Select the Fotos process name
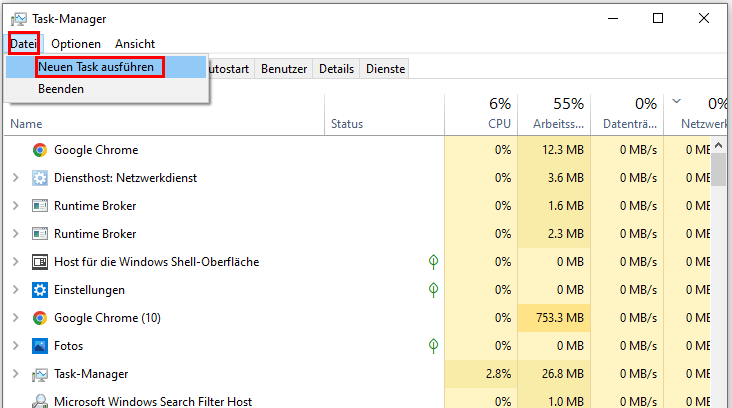The image size is (732, 408). (x=69, y=346)
